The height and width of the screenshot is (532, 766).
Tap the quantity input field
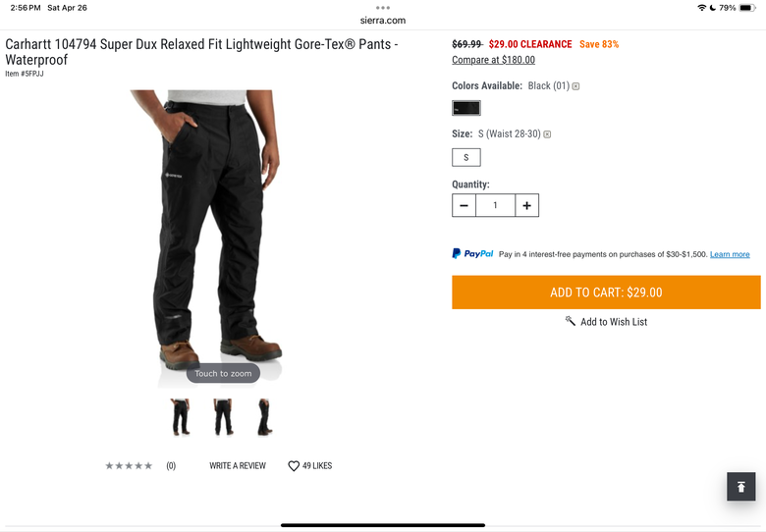pyautogui.click(x=495, y=205)
